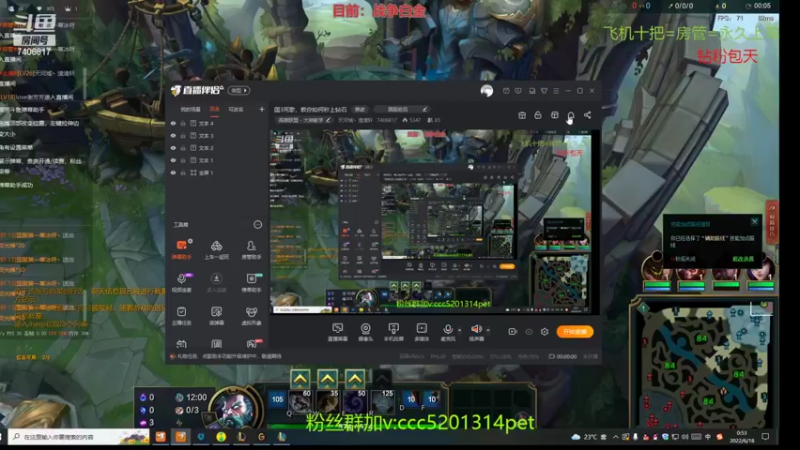Image resolution: width=800 pixels, height=450 pixels.
Task: Expand microphone options arrow
Action: tap(459, 331)
